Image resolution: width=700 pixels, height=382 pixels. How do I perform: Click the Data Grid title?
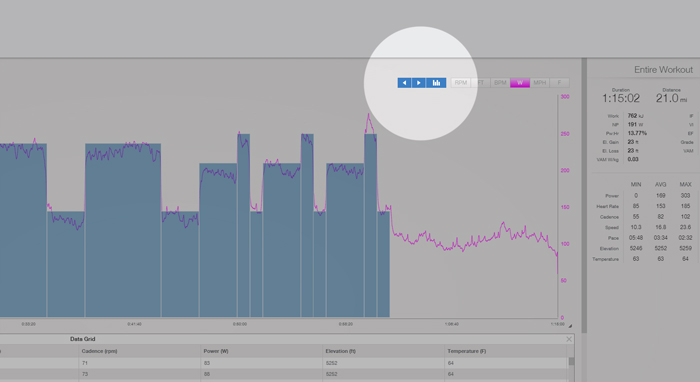83,339
